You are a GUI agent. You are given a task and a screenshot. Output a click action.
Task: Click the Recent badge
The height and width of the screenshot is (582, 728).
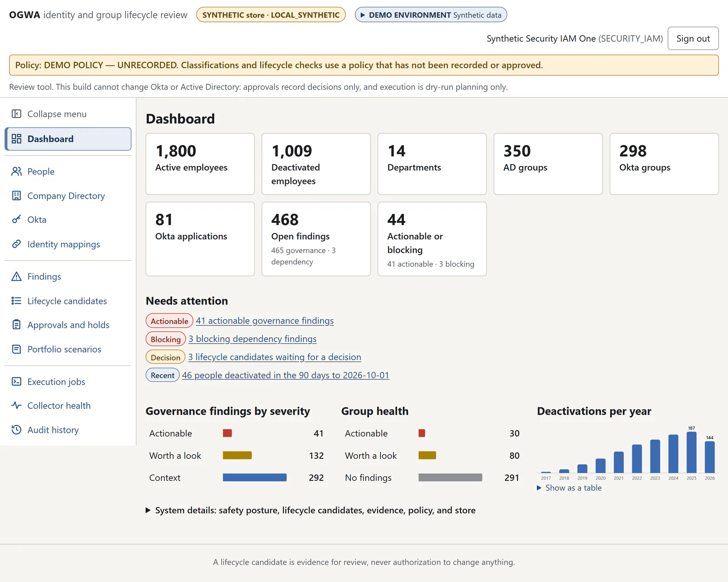[x=162, y=375]
